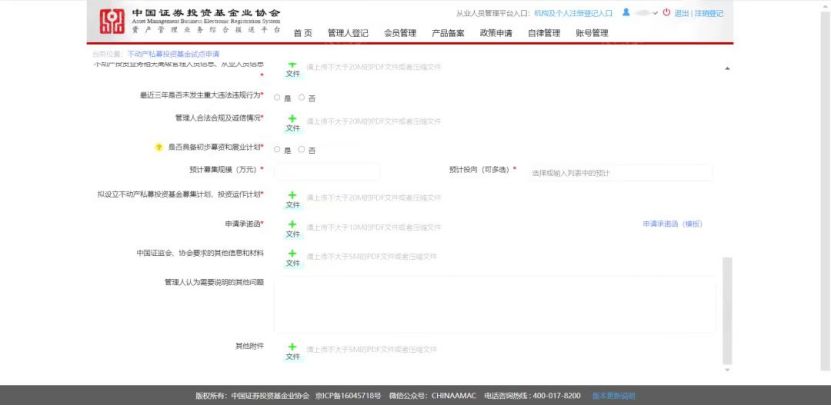Add file for 其他附件

[293, 351]
